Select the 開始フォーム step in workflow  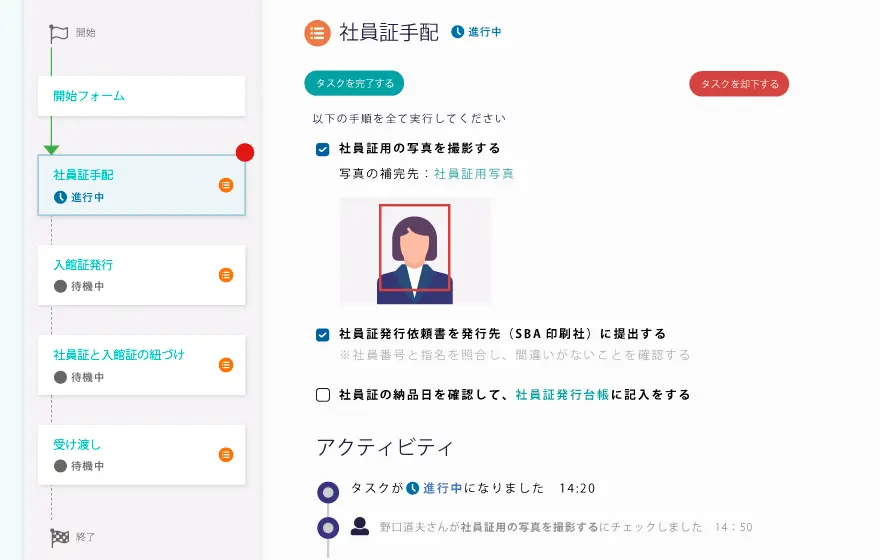pyautogui.click(x=89, y=96)
